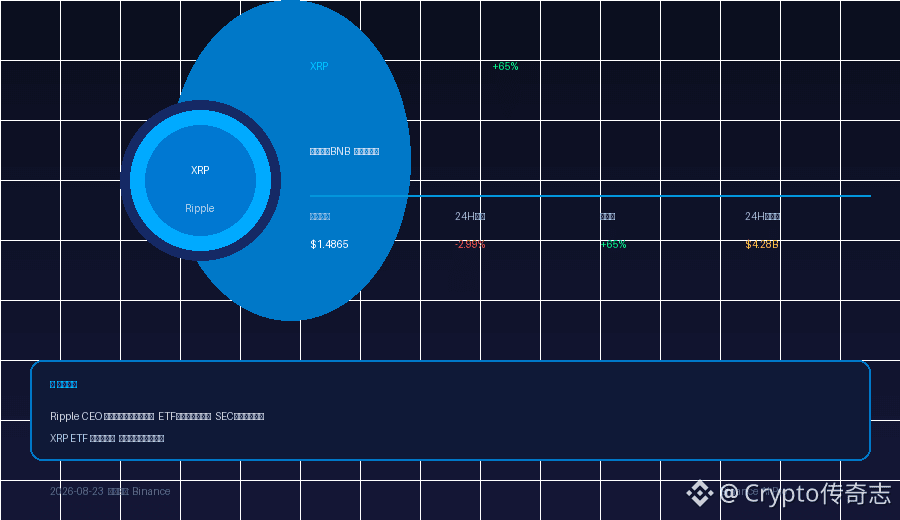Click the Ripple label inside the circle
The image size is (900, 520).
200,208
